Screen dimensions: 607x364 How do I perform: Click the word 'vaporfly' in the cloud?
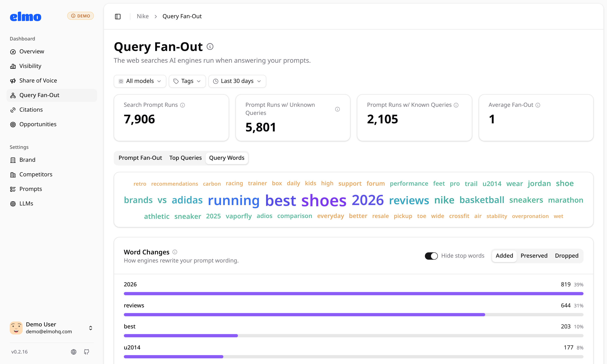tap(239, 216)
